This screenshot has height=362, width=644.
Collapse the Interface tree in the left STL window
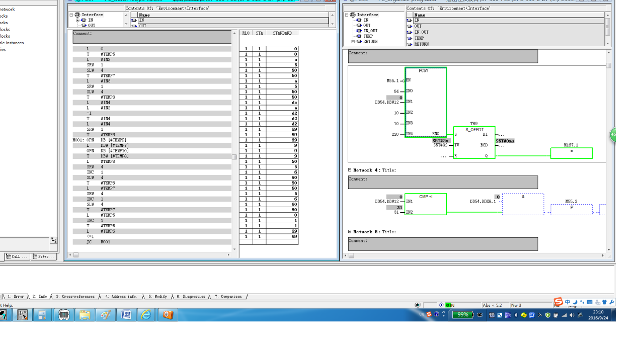(71, 15)
